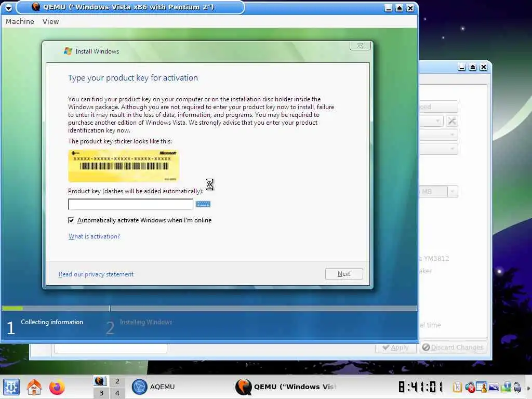Click the red X tray icon
532x399 pixels.
pos(470,387)
